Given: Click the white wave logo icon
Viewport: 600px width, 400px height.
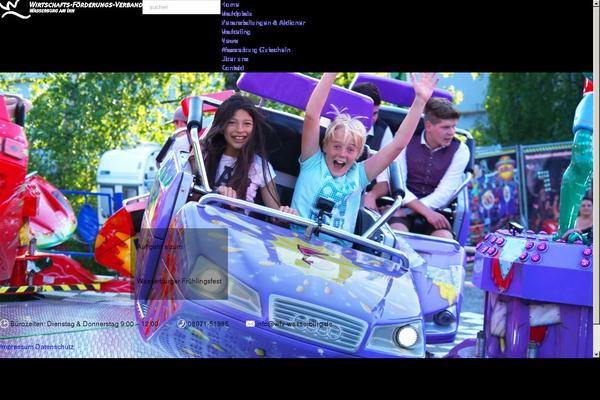Looking at the screenshot, I should 15,9.
